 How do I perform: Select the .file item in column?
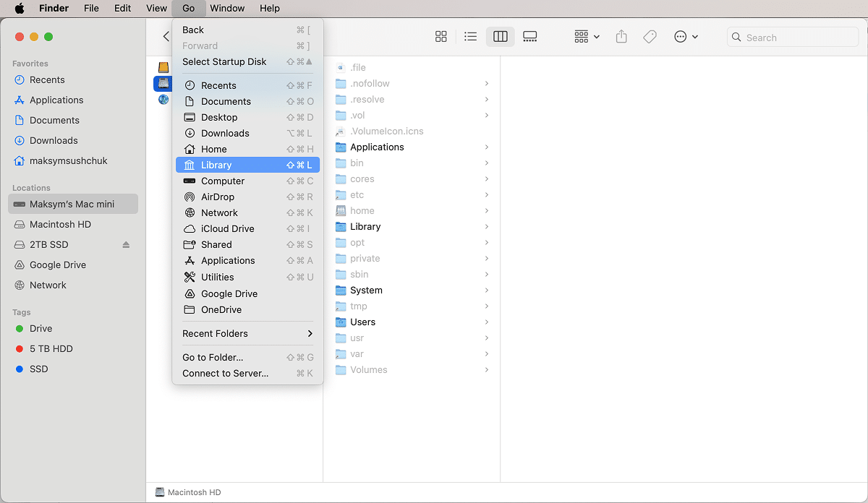coord(412,67)
